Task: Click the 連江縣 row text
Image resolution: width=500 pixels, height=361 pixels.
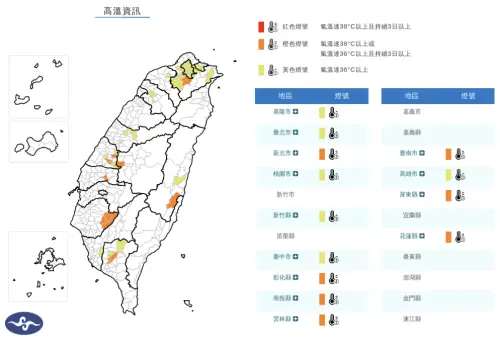Action: 412,319
